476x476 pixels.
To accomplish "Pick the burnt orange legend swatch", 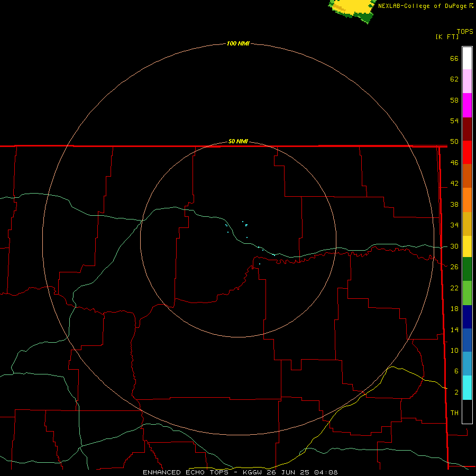I will 467,176.
